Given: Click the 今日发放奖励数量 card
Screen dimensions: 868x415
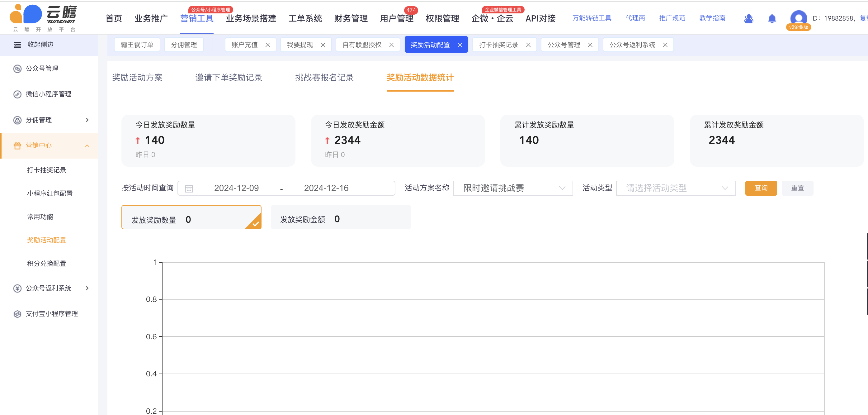Looking at the screenshot, I should [208, 140].
